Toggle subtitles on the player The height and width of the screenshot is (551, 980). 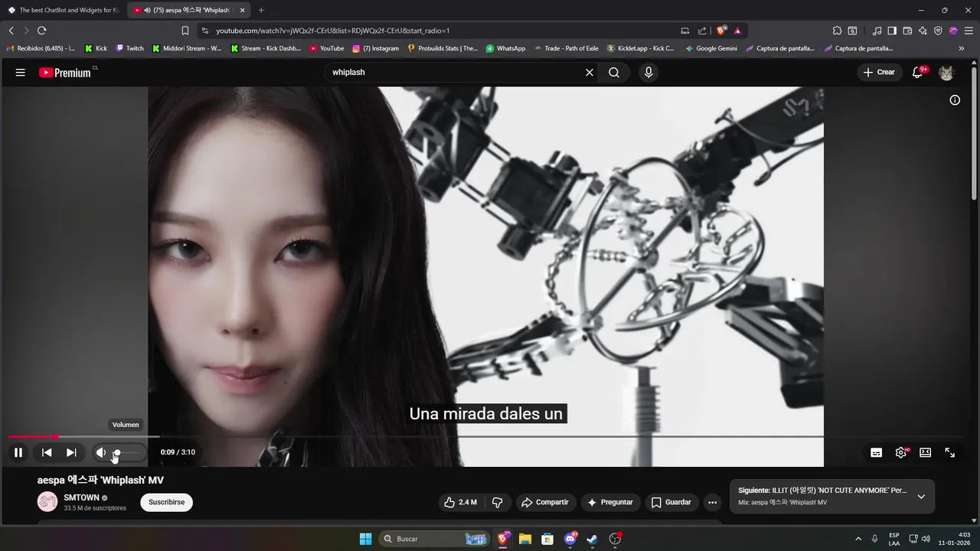(x=877, y=452)
